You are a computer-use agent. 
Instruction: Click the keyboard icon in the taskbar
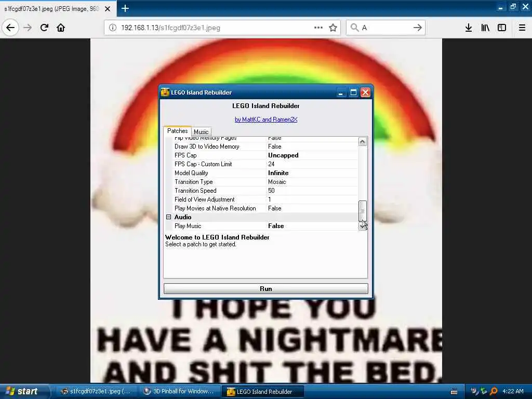coord(454,392)
